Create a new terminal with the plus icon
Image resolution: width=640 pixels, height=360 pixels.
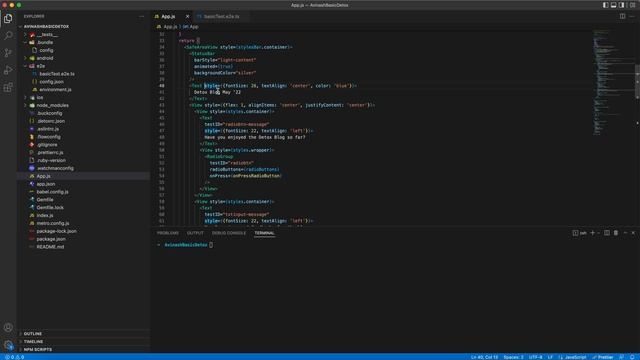[x=593, y=233]
